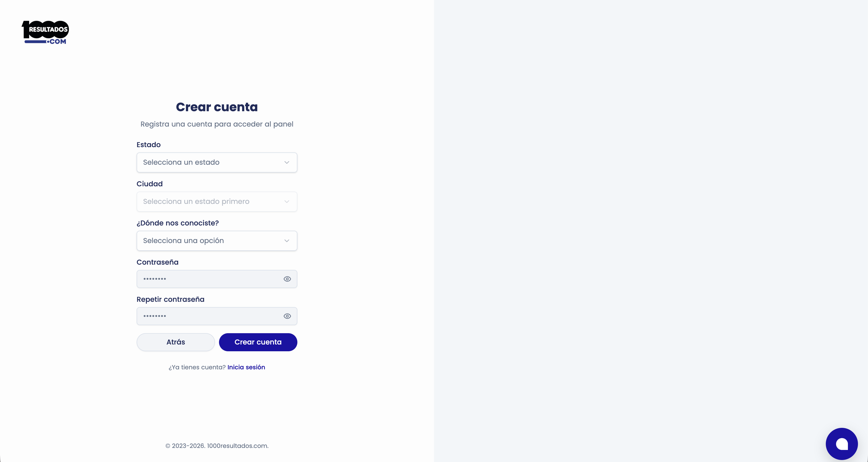Screen dimensions: 868x462
Task: Open the "Selecciona un estado primero" city dropdown
Action: tap(209, 202)
